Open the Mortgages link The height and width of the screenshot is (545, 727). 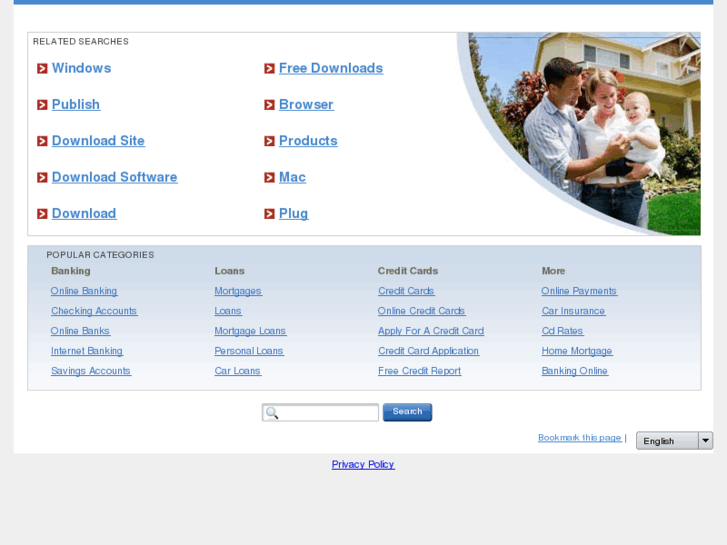(x=238, y=291)
